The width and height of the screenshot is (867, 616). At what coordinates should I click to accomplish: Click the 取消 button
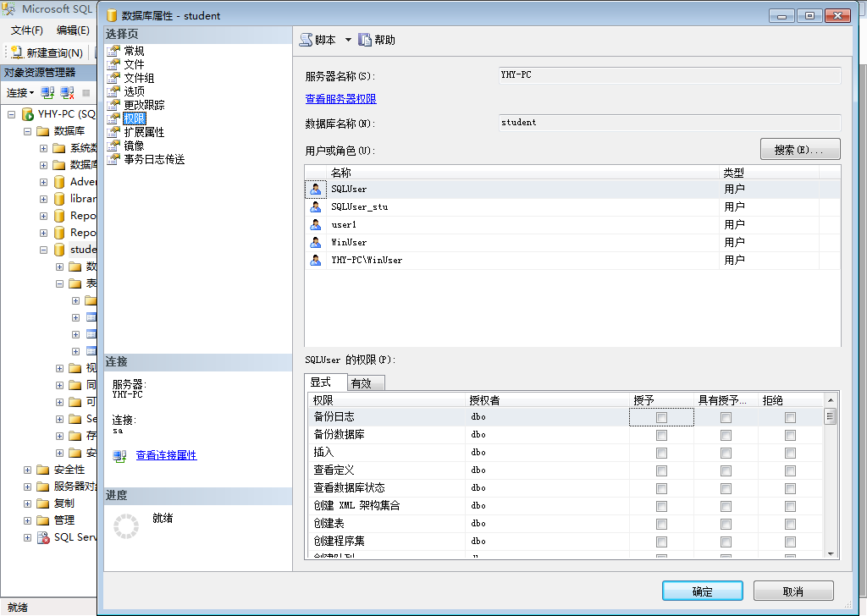click(x=792, y=591)
